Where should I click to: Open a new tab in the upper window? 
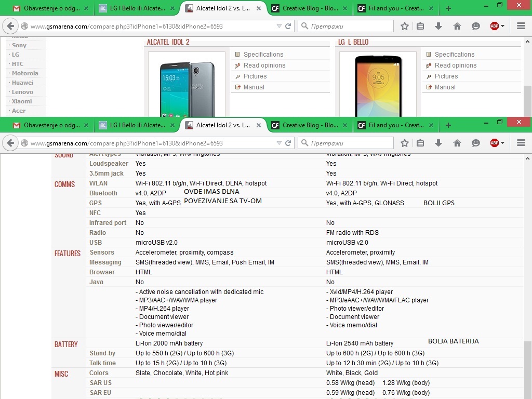(448, 8)
